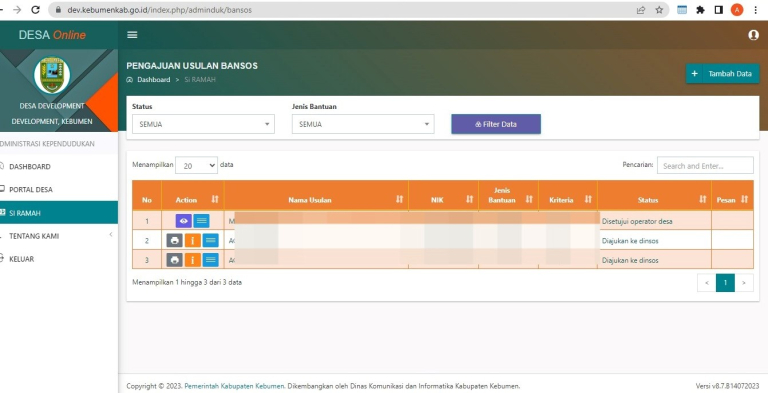
Task: Reload the browser page
Action: coord(35,10)
